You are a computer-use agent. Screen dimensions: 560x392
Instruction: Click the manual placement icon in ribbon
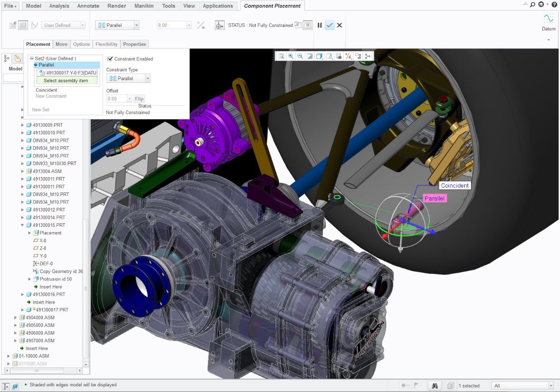coord(23,25)
